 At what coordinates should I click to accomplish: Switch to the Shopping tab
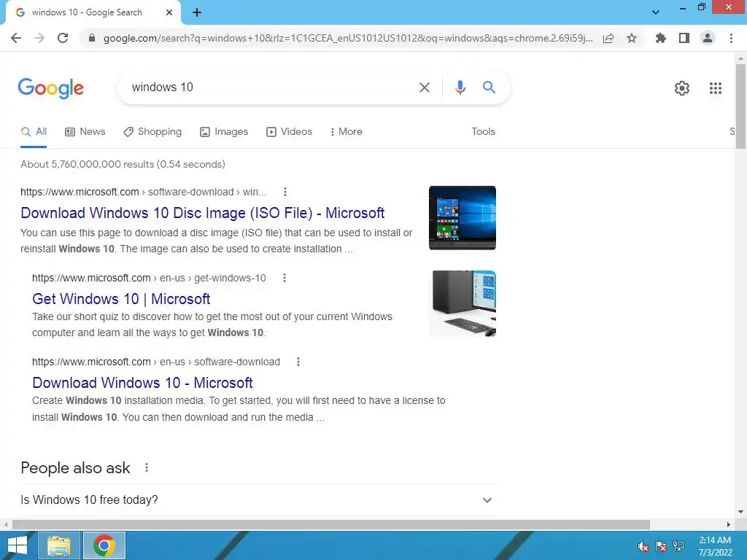(x=152, y=132)
